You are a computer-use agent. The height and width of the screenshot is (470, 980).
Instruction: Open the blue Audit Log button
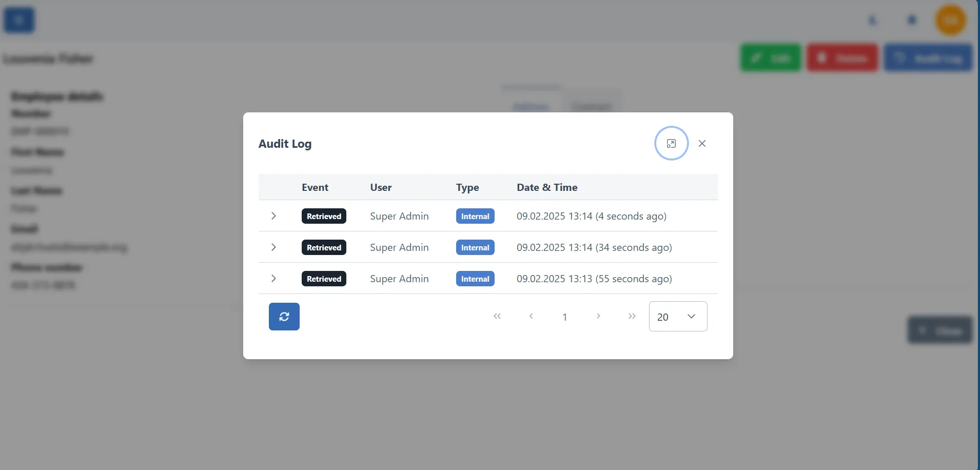pos(928,57)
